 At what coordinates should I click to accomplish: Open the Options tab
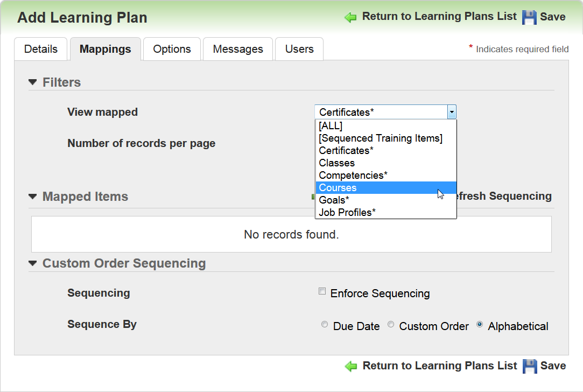[172, 49]
